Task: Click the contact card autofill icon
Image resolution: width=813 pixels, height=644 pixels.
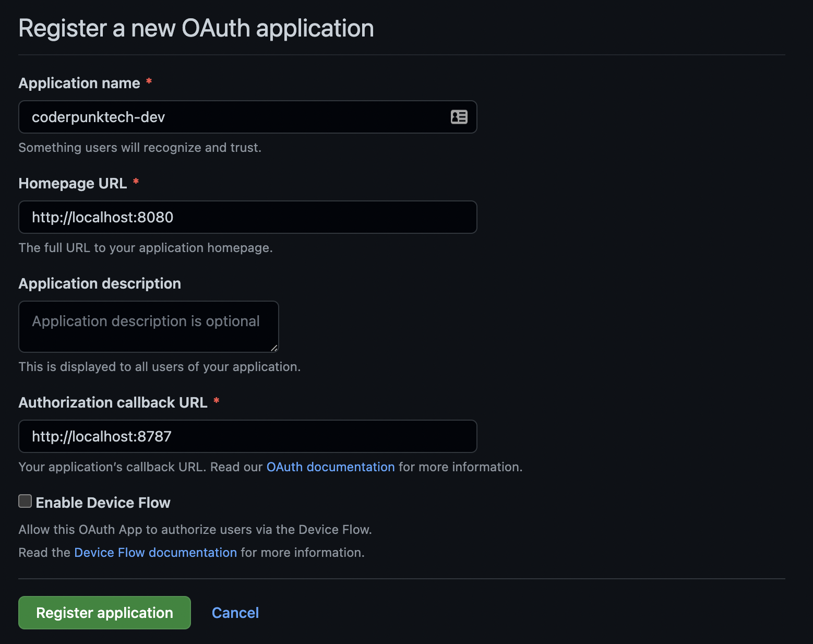Action: pyautogui.click(x=459, y=117)
